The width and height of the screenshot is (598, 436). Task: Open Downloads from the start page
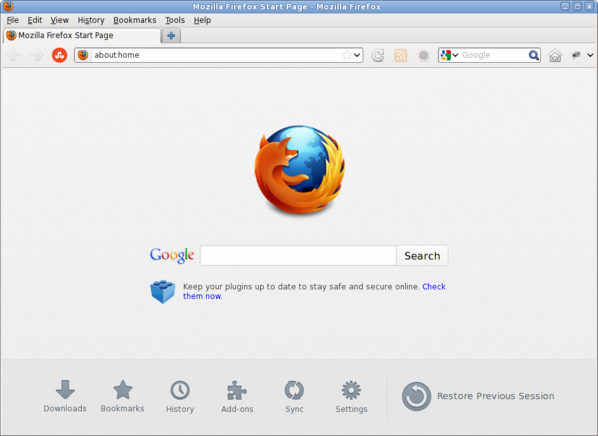point(65,396)
